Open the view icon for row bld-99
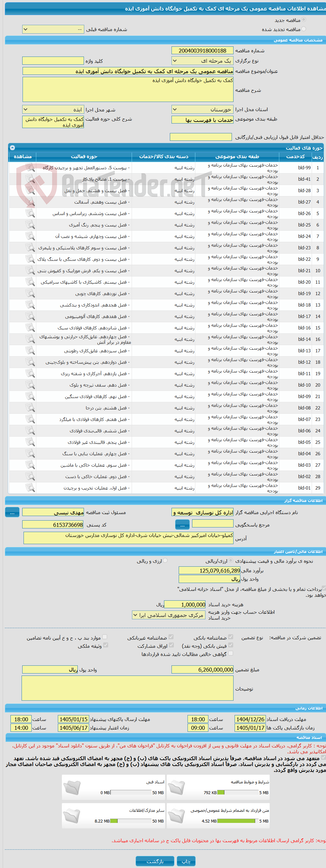This screenshot has width=326, height=868. pos(30,167)
